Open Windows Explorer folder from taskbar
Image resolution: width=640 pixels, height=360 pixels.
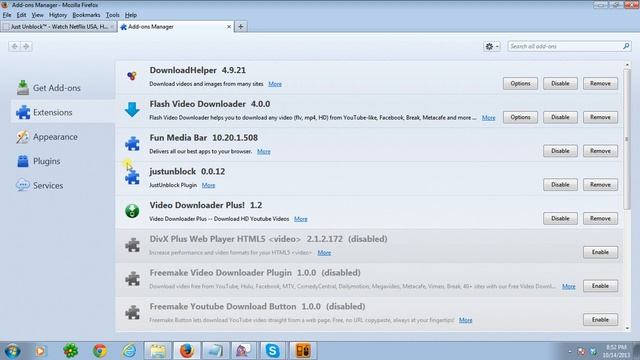coord(158,351)
